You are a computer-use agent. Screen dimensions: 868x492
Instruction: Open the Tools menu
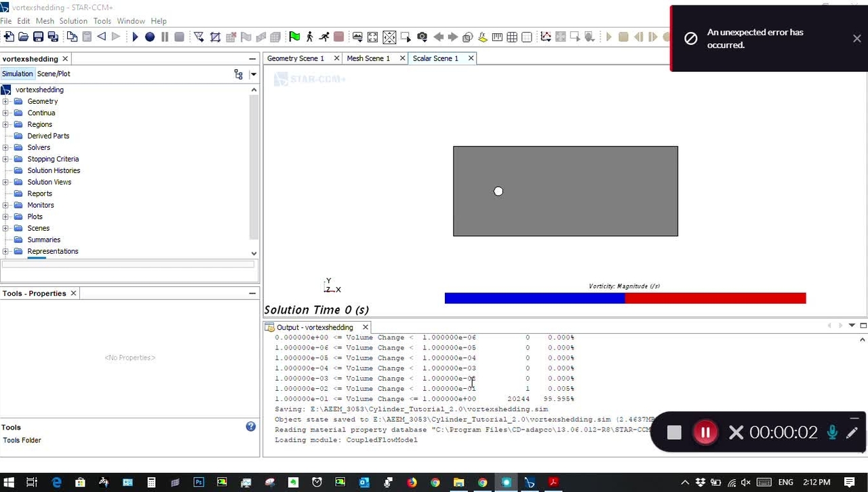coord(102,21)
